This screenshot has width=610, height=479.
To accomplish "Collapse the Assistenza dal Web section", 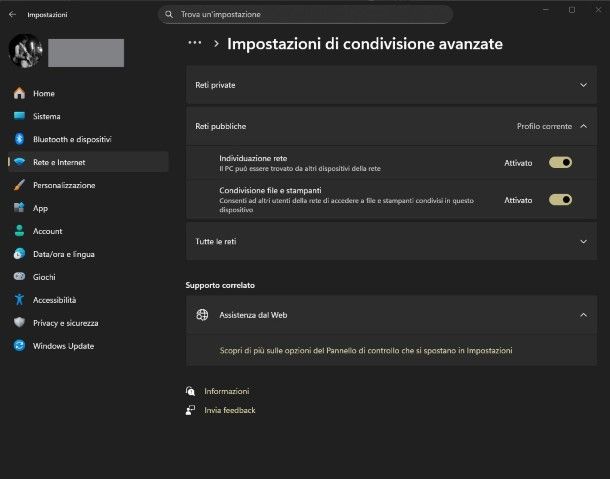I will (x=584, y=315).
